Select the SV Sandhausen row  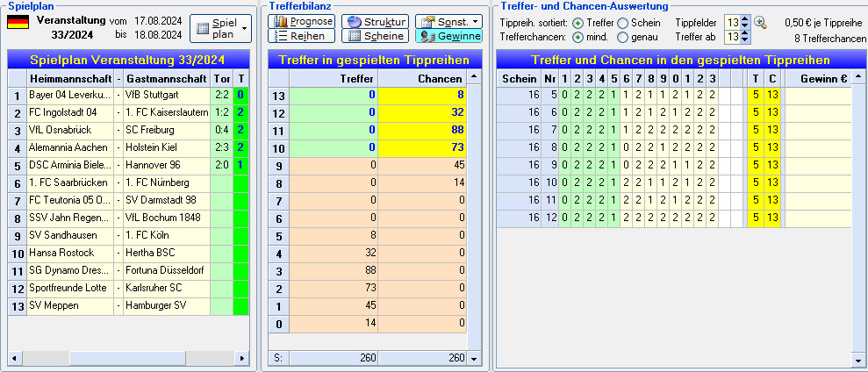point(128,235)
